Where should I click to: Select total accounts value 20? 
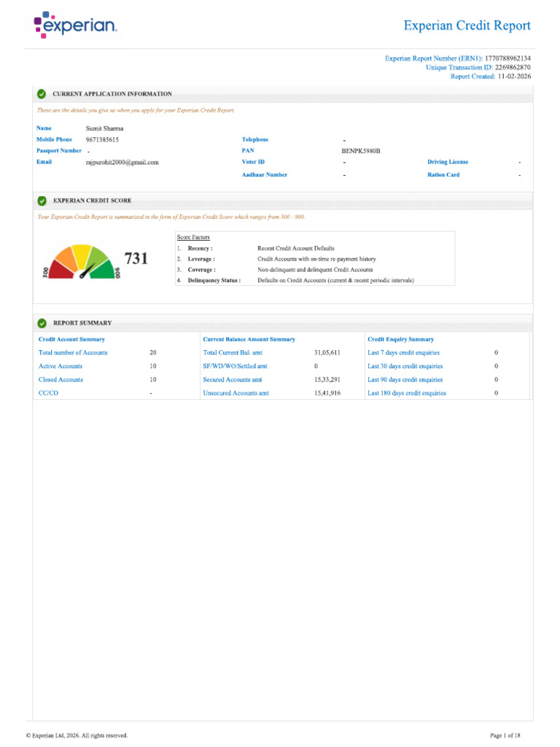(x=153, y=353)
